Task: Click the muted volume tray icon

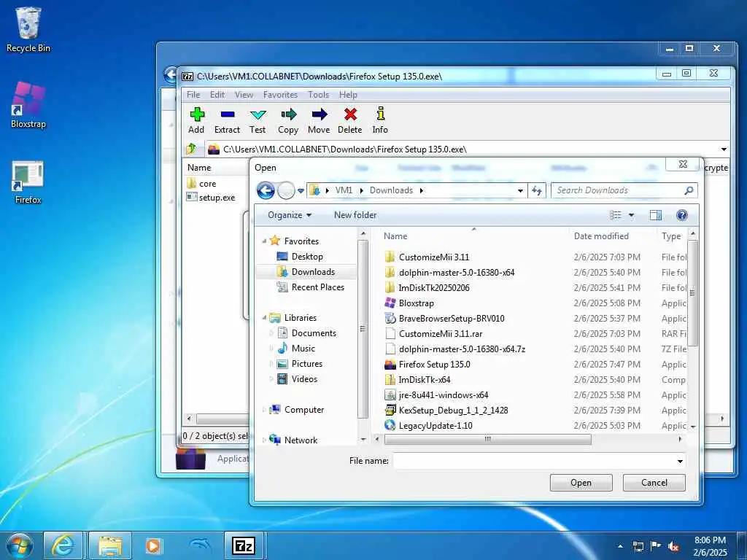Action: click(x=673, y=547)
